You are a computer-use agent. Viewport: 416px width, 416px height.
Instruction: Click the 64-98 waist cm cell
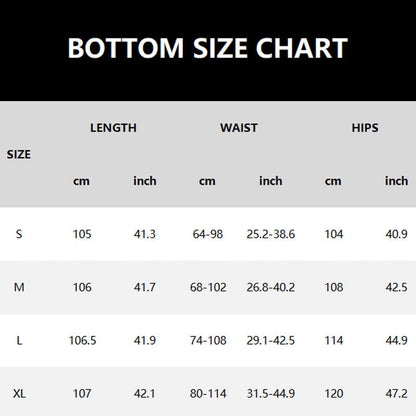[x=208, y=234]
